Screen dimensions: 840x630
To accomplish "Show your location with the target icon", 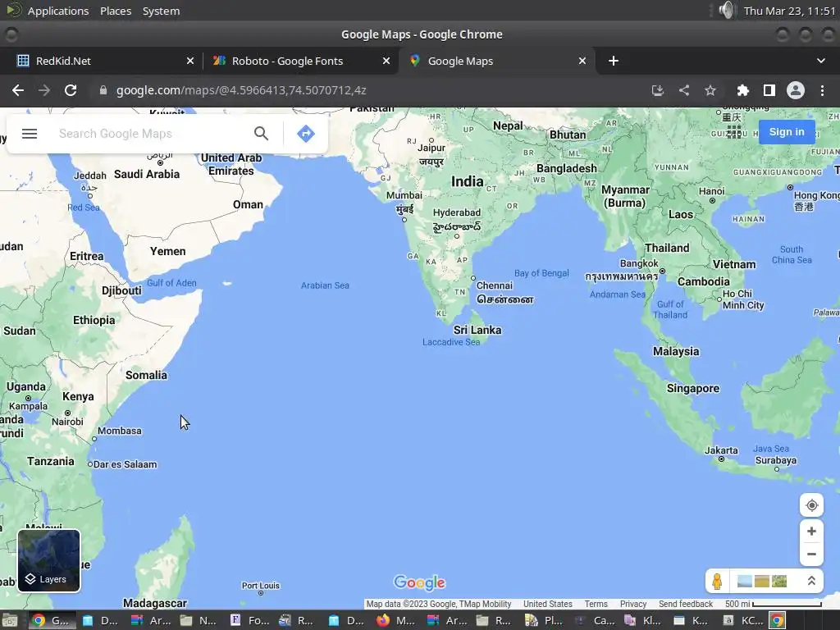I will point(811,505).
